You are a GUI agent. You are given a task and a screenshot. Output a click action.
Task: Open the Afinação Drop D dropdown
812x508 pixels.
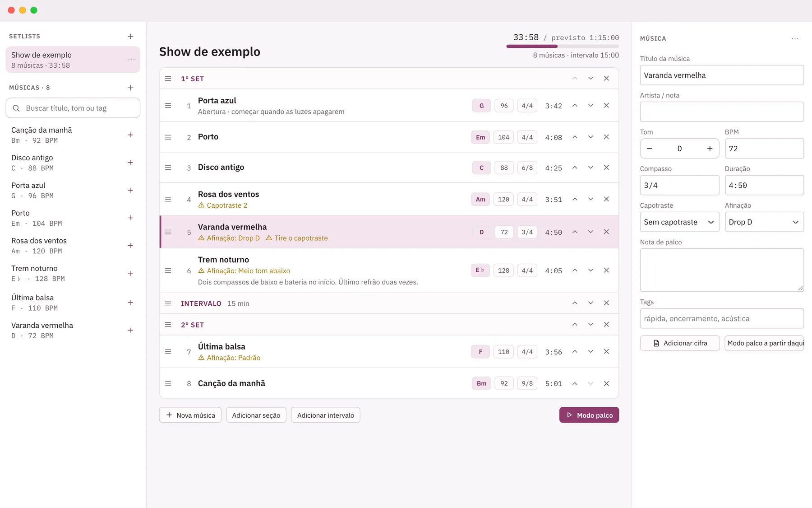click(764, 222)
